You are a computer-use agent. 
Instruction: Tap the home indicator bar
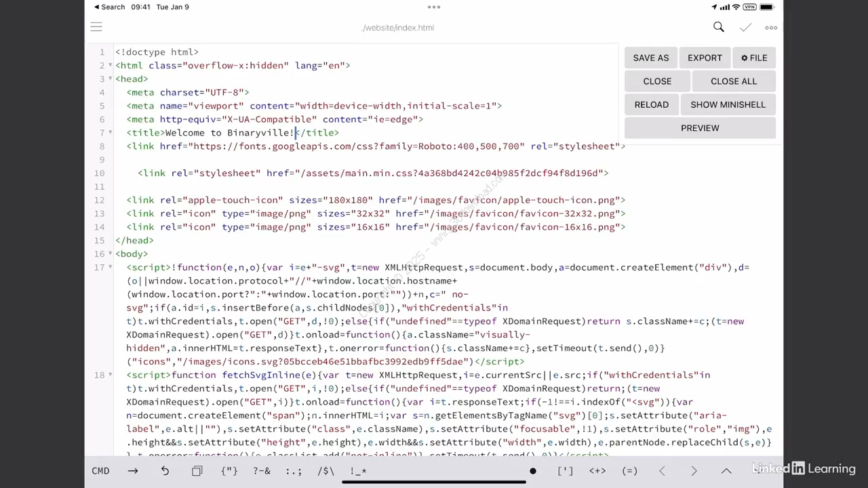pyautogui.click(x=434, y=482)
